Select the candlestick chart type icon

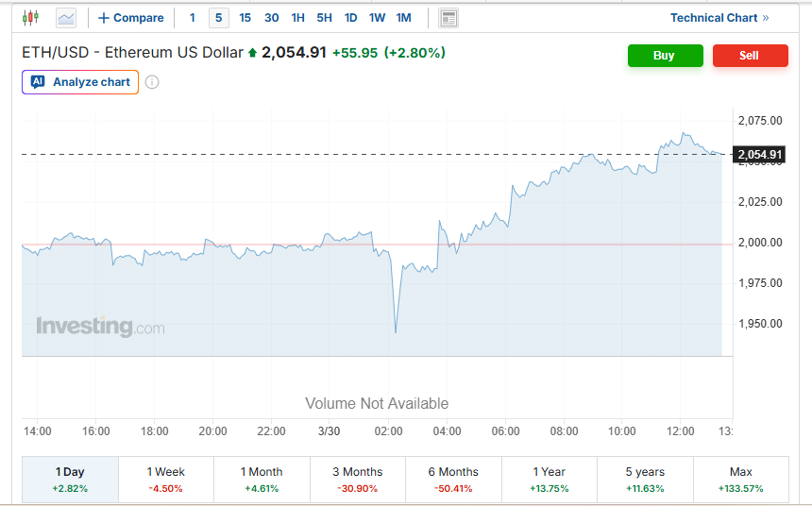31,17
